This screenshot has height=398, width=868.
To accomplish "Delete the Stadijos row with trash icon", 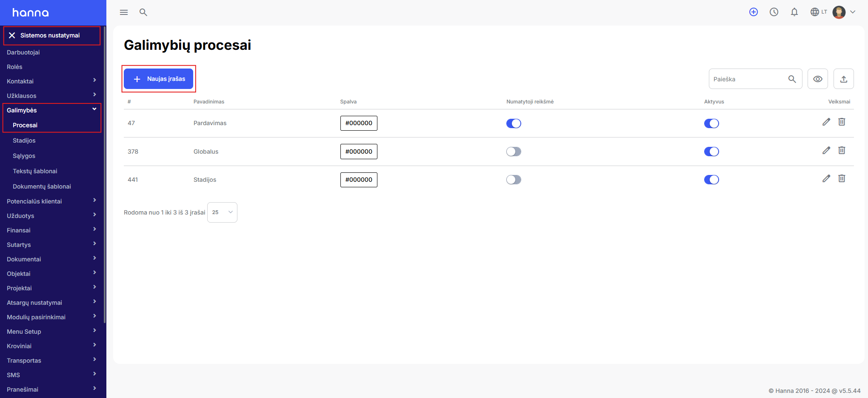I will coord(842,179).
